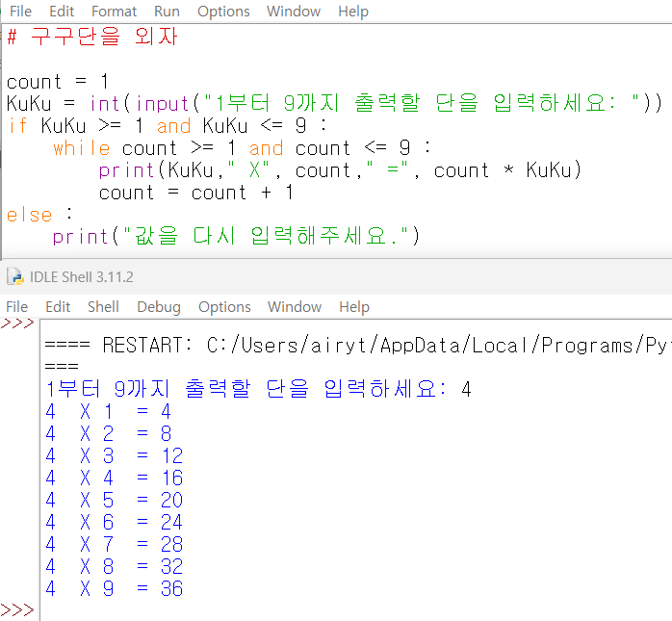Open the editor Window menu
The height and width of the screenshot is (621, 672).
tap(294, 12)
